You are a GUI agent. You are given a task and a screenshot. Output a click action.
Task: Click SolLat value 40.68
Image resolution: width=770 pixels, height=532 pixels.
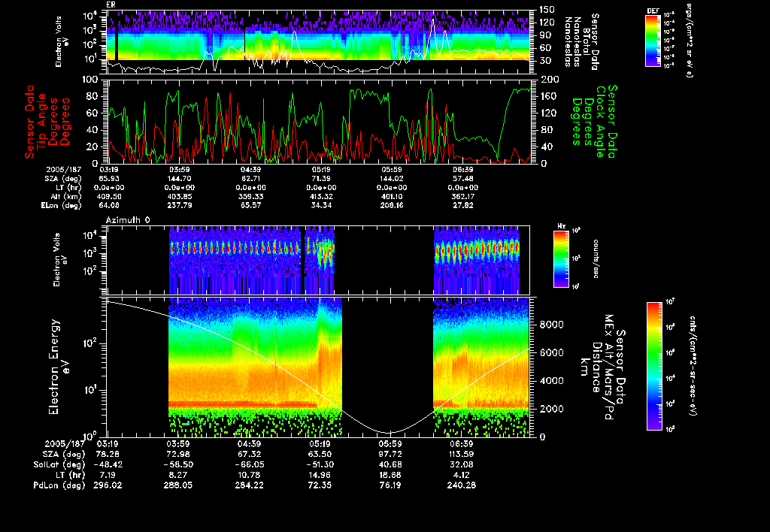391,464
